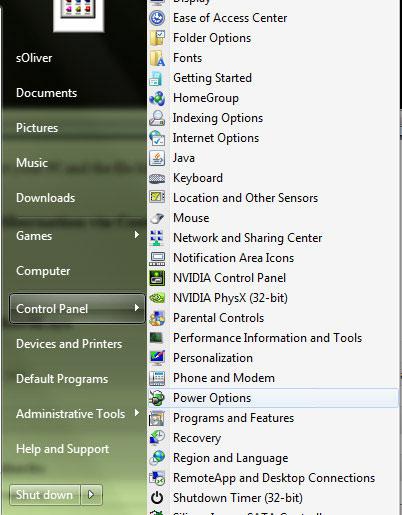
Task: Select 'Getting Started' text entry
Action: (212, 78)
